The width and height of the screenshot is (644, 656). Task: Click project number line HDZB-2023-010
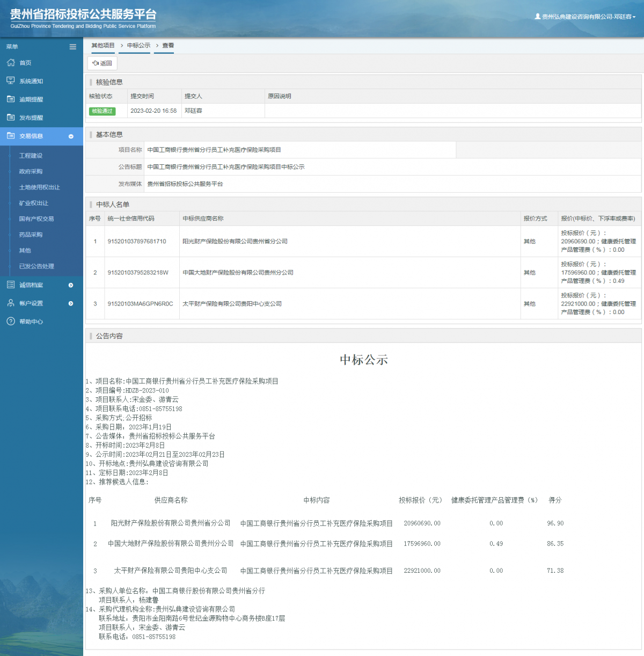[127, 391]
